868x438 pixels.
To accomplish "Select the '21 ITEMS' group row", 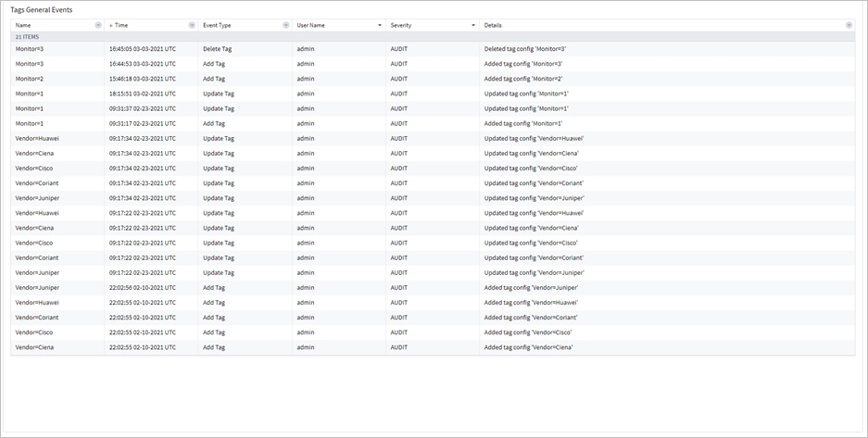I will coord(433,36).
